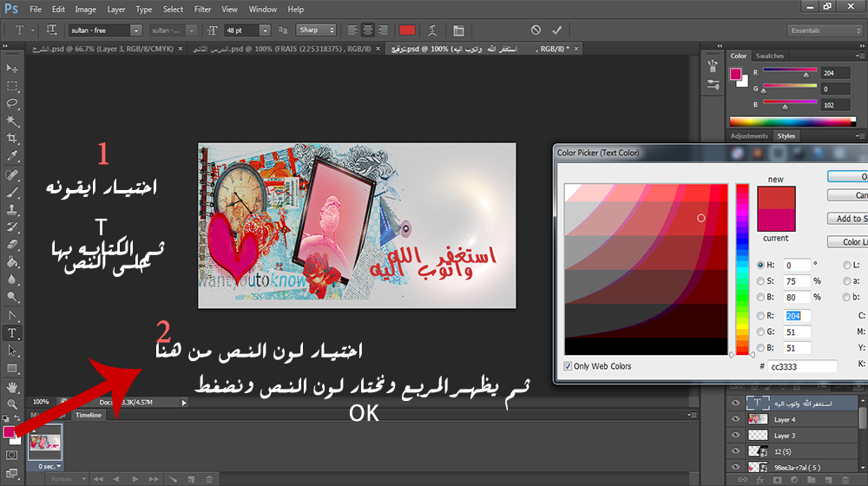The height and width of the screenshot is (486, 868).
Task: Open the Filter menu
Action: click(202, 10)
